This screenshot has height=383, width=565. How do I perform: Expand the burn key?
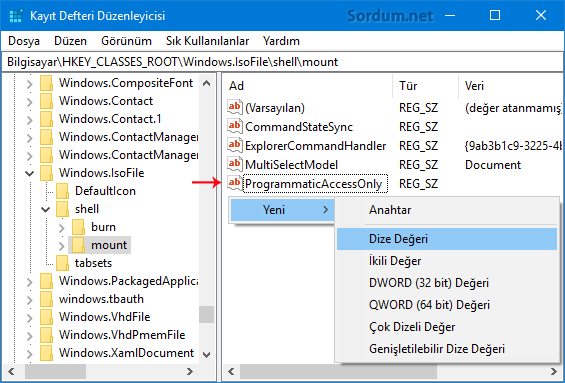pos(62,228)
